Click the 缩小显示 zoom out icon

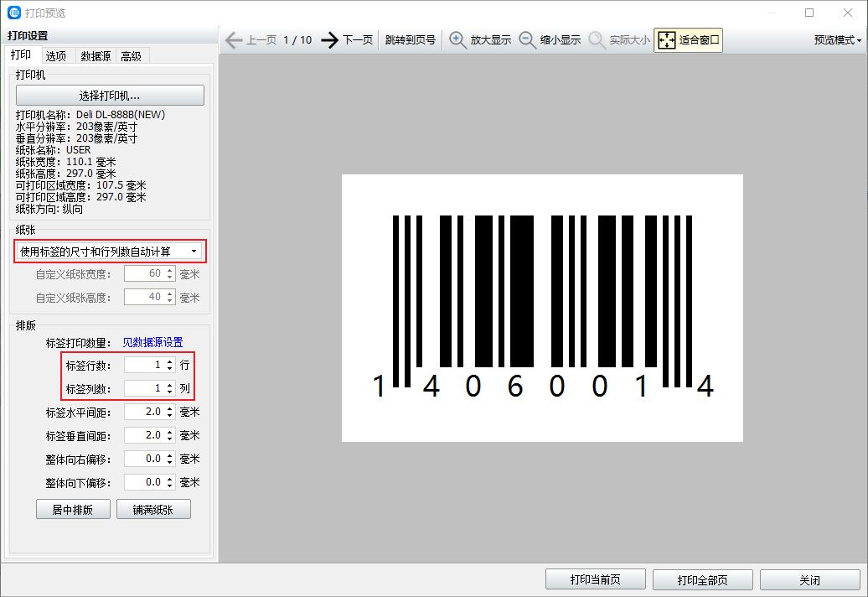coord(527,40)
